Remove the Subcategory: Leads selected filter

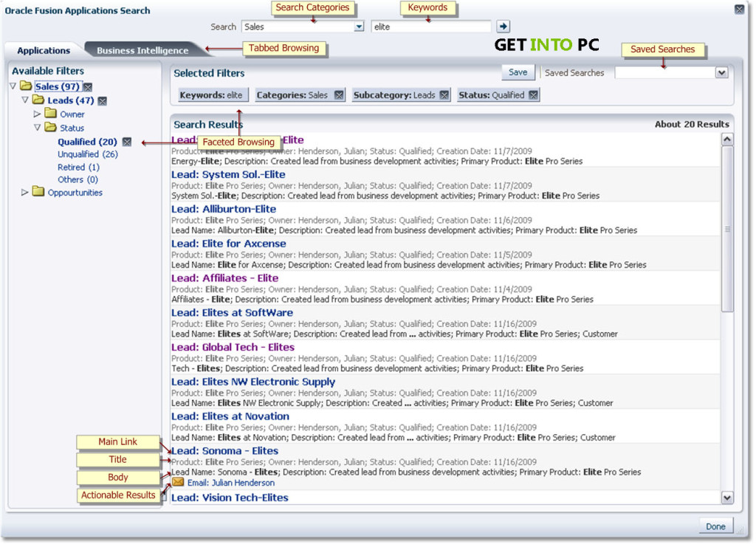(x=444, y=95)
